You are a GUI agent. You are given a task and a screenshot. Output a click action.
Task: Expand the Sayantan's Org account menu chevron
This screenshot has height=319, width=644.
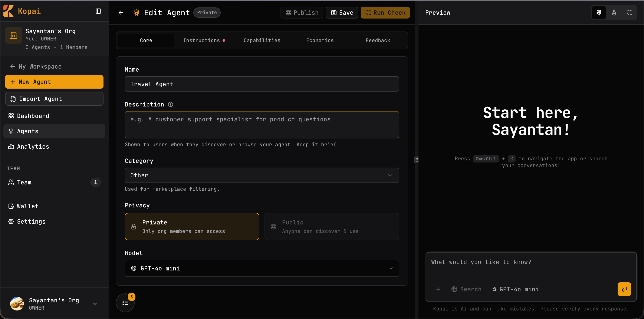click(95, 303)
